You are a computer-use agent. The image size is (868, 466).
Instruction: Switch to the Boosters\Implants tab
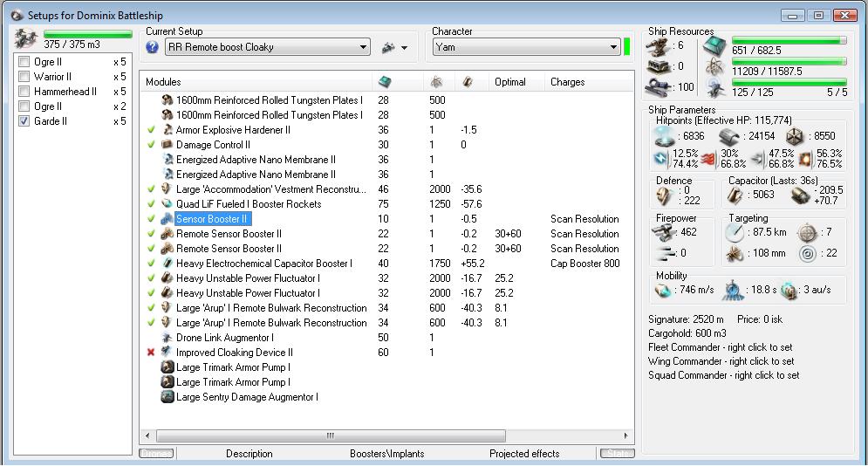387,454
